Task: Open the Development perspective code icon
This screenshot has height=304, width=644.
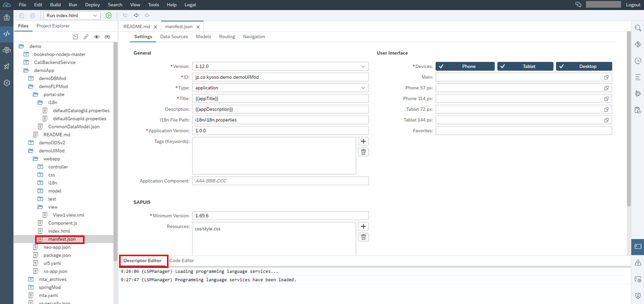Action: pos(7,34)
